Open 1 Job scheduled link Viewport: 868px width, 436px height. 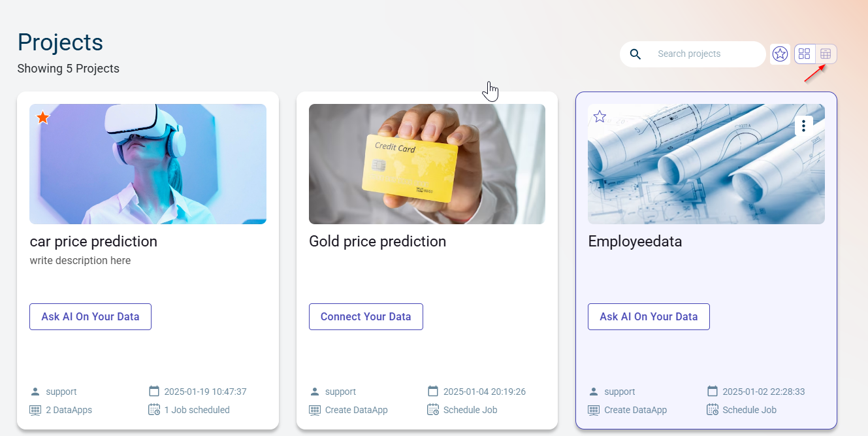[197, 410]
